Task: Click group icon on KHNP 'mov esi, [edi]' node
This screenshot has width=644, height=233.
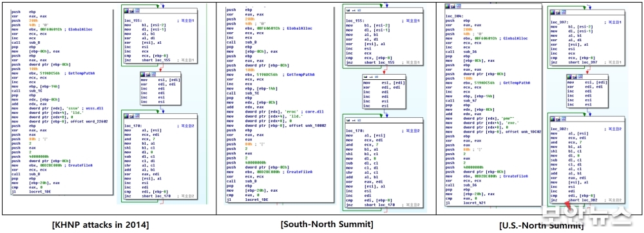Action: click(153, 75)
